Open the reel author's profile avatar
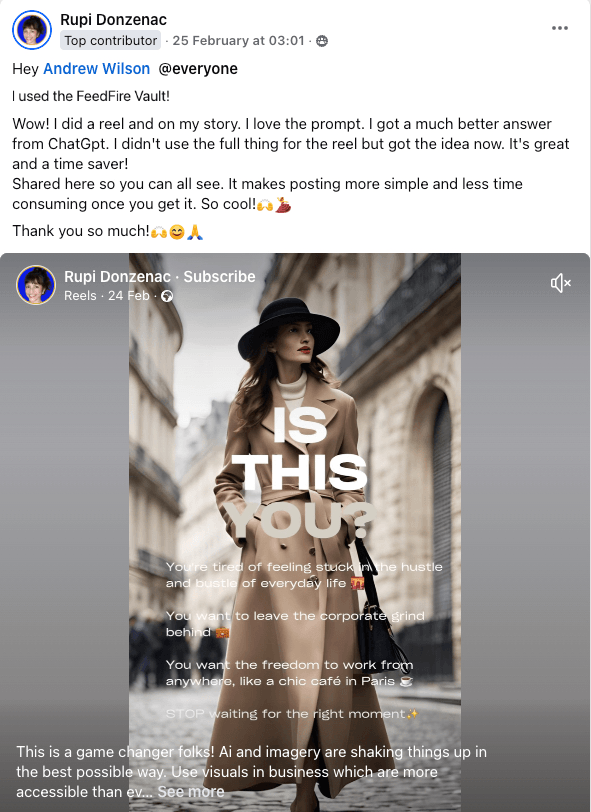This screenshot has width=591, height=812. coord(36,285)
